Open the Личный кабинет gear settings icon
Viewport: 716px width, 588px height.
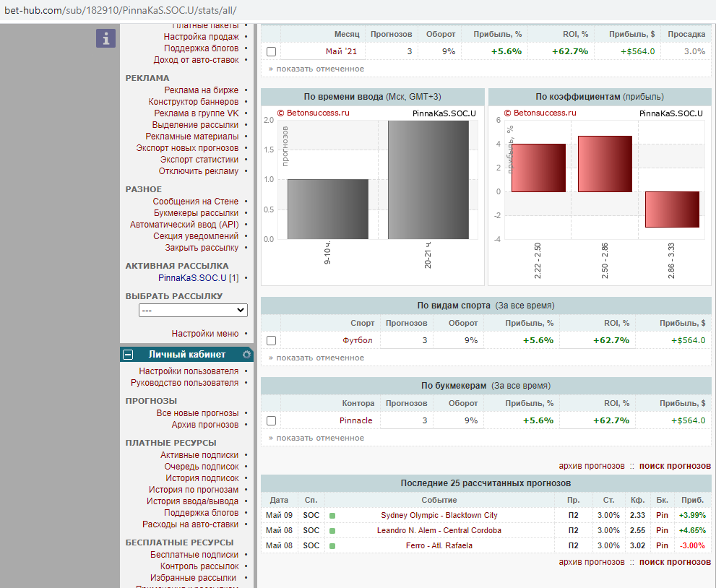[247, 355]
